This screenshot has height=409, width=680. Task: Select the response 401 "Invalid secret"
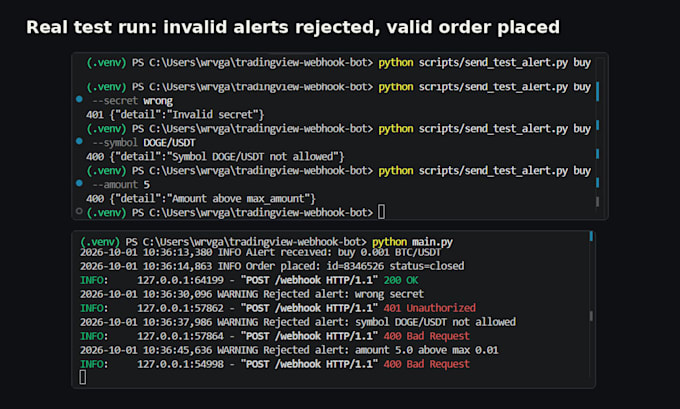[x=175, y=115]
